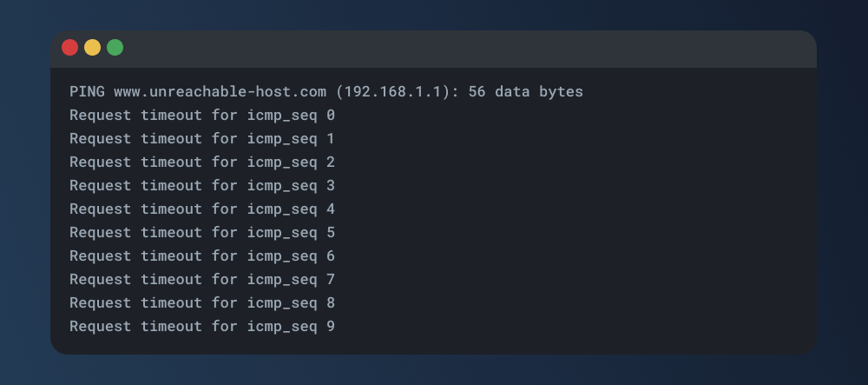This screenshot has height=385, width=868.
Task: Place cursor on the icmp_seq 7 line
Action: [201, 279]
